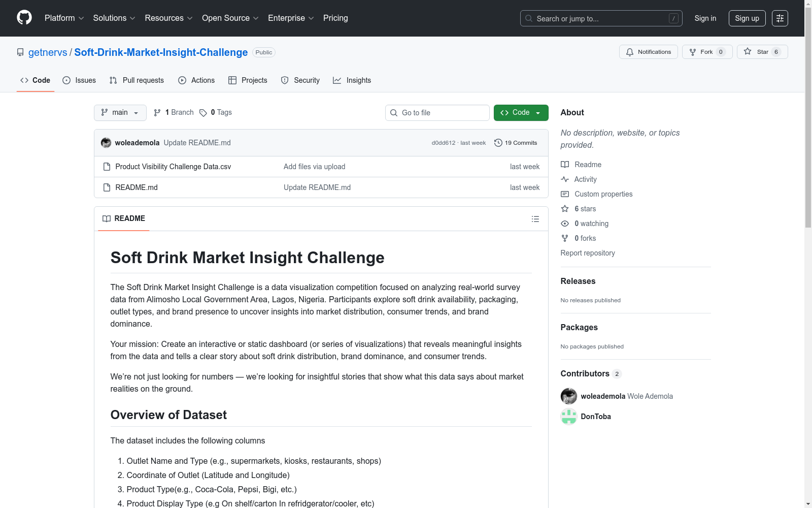This screenshot has width=812, height=508.
Task: Open the README.md file
Action: 137,187
